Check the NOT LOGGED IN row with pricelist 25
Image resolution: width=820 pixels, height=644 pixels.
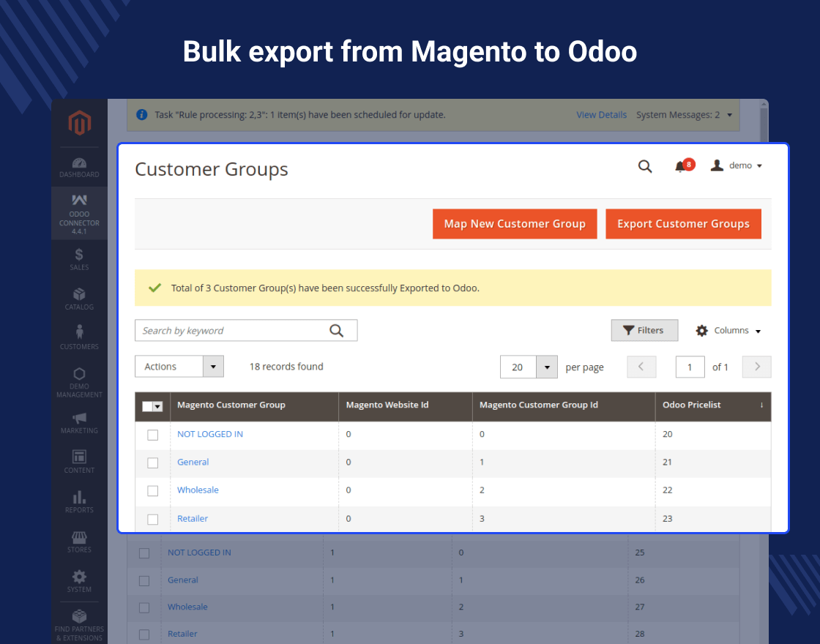coord(144,553)
